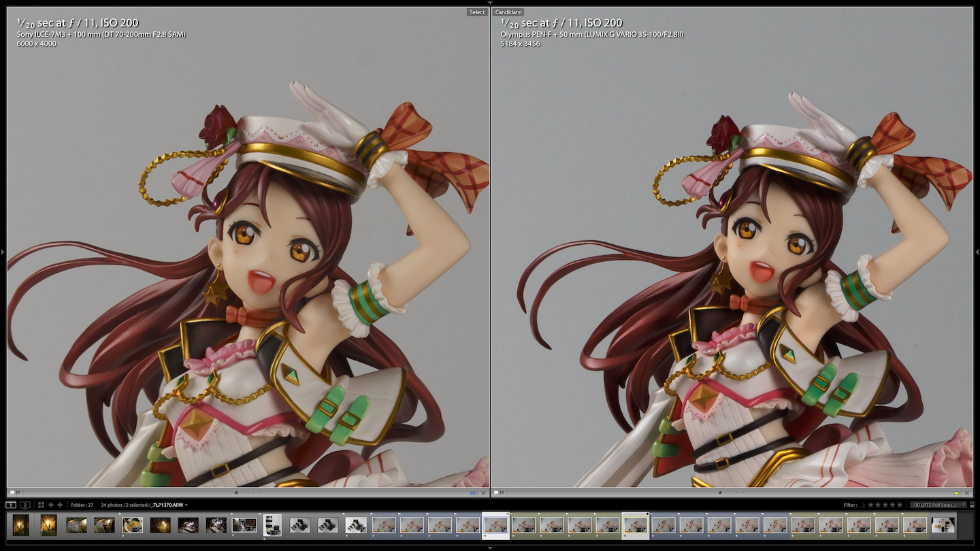Select the standing lens thumbnail with white border
The width and height of the screenshot is (980, 551).
point(272,525)
